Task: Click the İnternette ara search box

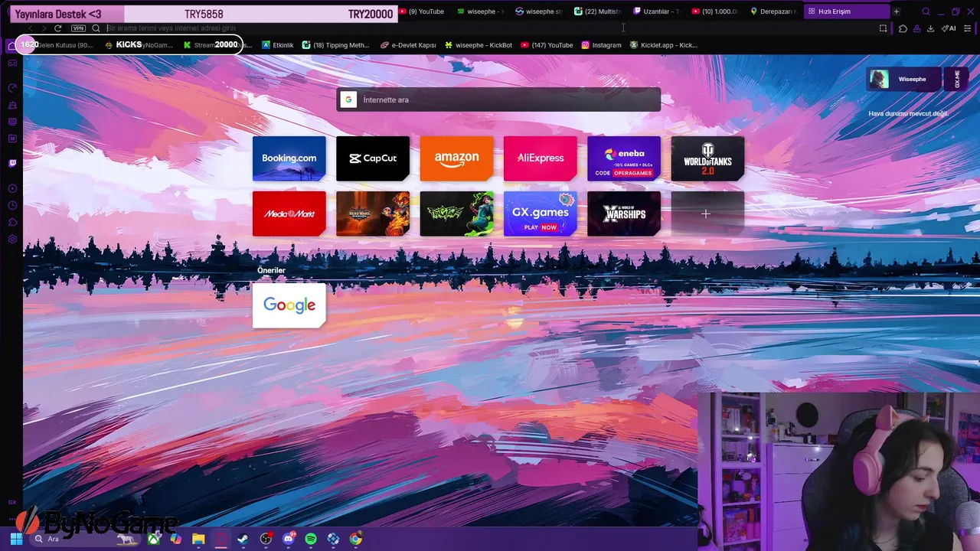Action: tap(498, 99)
